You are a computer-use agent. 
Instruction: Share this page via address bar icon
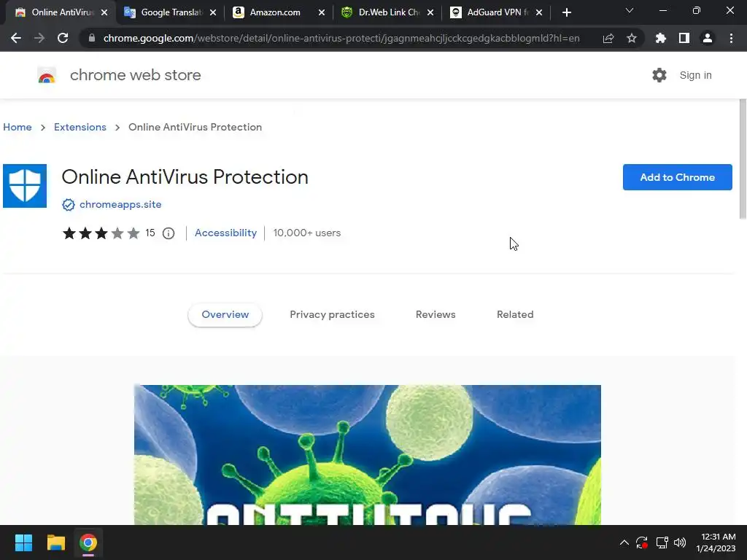[x=608, y=38]
